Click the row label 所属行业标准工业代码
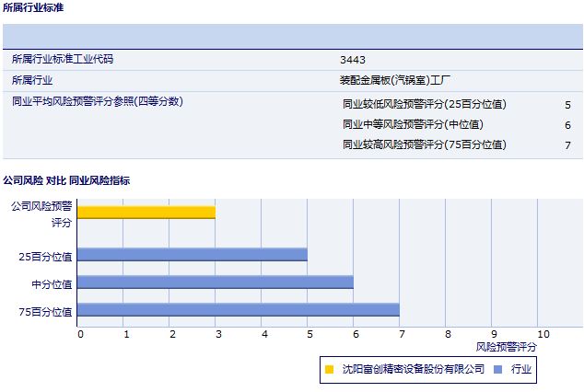Viewport: 584px width, 392px height. tap(63, 59)
